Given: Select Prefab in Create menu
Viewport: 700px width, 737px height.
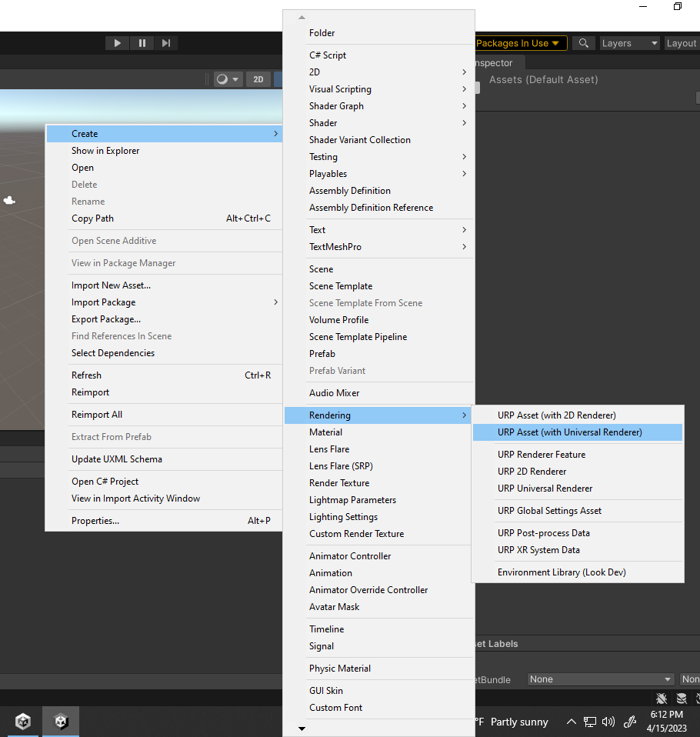Looking at the screenshot, I should 379,353.
